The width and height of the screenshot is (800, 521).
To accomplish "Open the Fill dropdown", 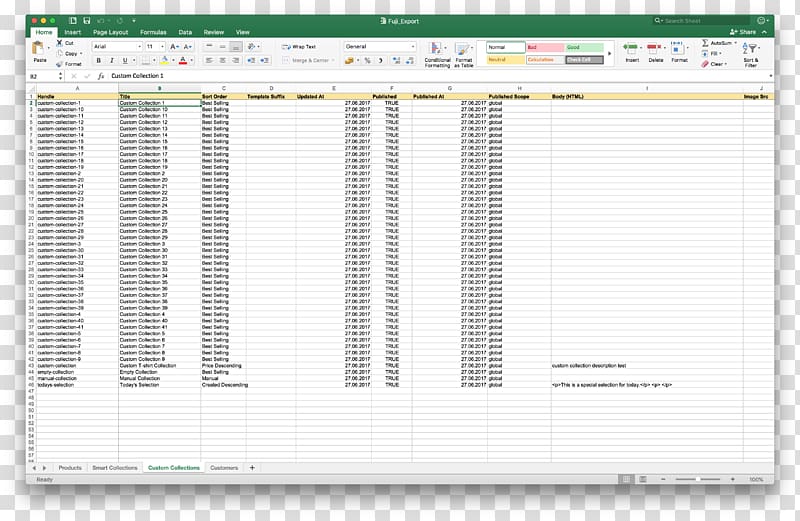I will [711, 53].
